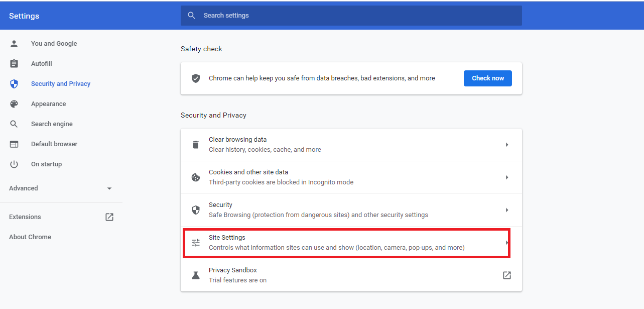Click the shield icon in the Security row
The image size is (644, 309).
196,210
